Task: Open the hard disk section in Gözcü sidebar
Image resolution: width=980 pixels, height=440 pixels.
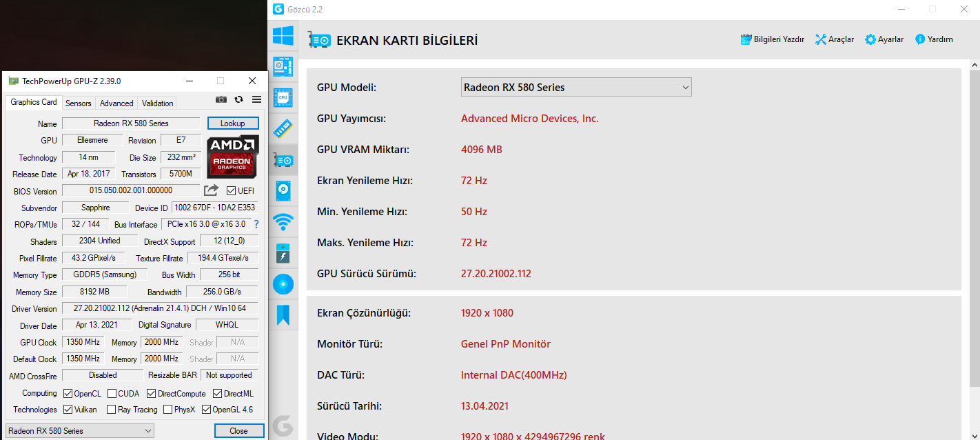Action: pyautogui.click(x=283, y=190)
